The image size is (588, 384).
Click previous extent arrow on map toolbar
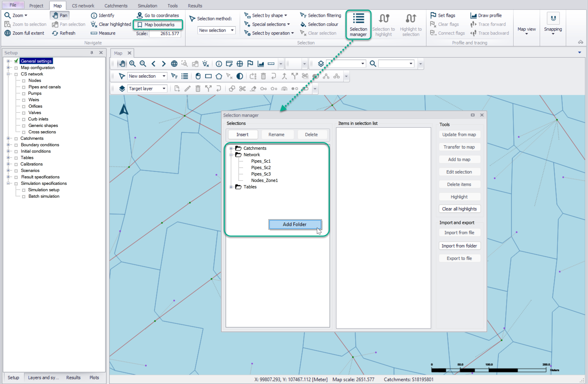[x=153, y=64]
